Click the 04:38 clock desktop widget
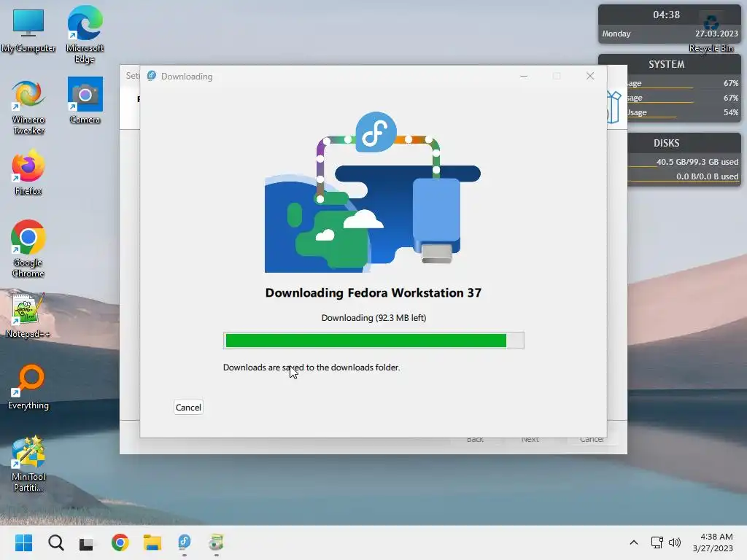This screenshot has height=560, width=747. [666, 15]
